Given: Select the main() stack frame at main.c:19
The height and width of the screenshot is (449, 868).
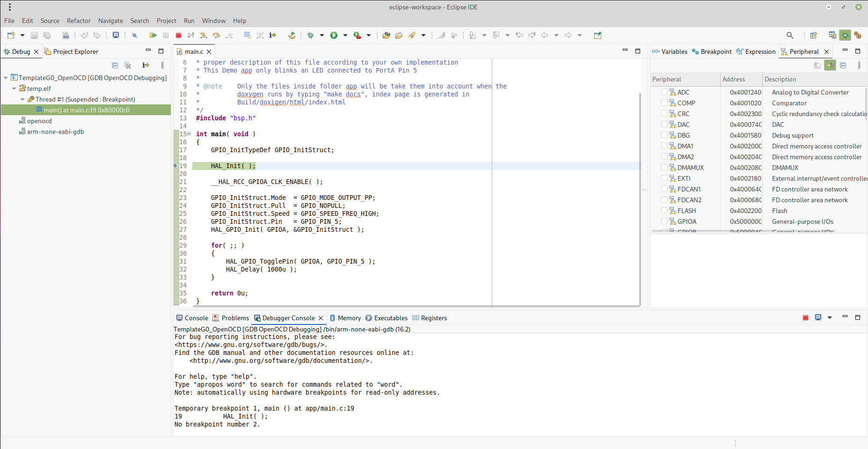Looking at the screenshot, I should coord(87,110).
